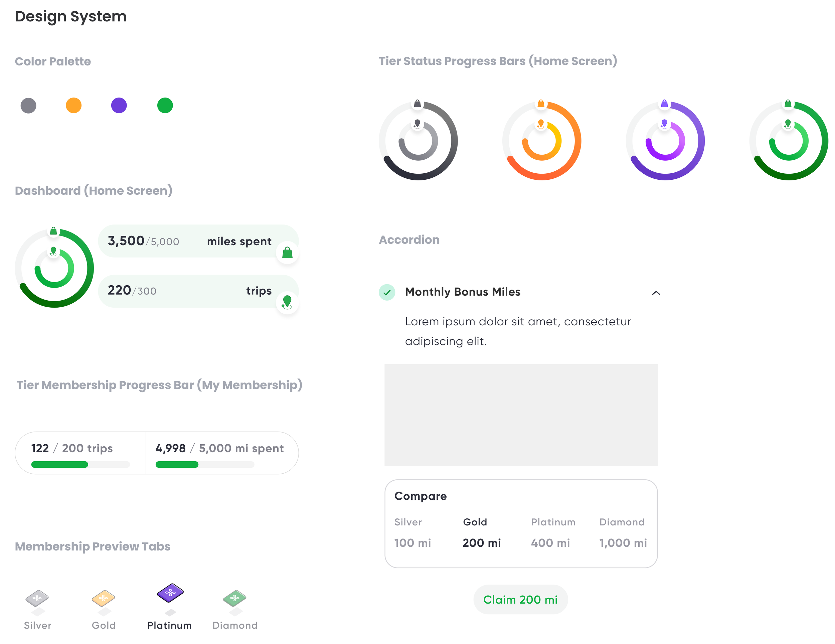Click the 100 mi value
Image resolution: width=835 pixels, height=644 pixels.
pyautogui.click(x=412, y=543)
